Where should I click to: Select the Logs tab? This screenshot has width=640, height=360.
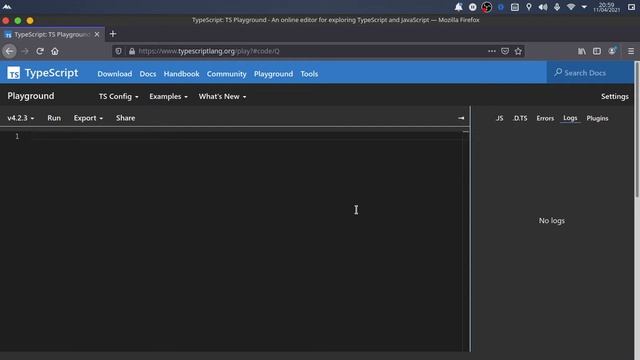[570, 118]
